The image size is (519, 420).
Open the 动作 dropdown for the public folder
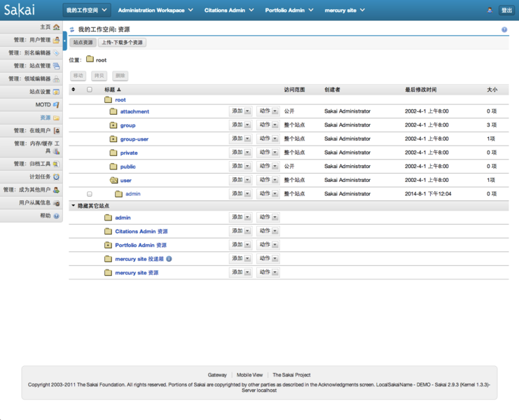pos(268,167)
